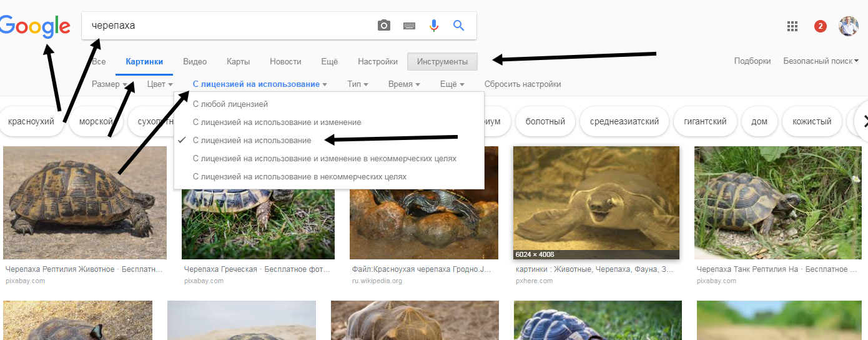Expand the Ещё filter dropdown
The height and width of the screenshot is (340, 868).
tap(452, 84)
